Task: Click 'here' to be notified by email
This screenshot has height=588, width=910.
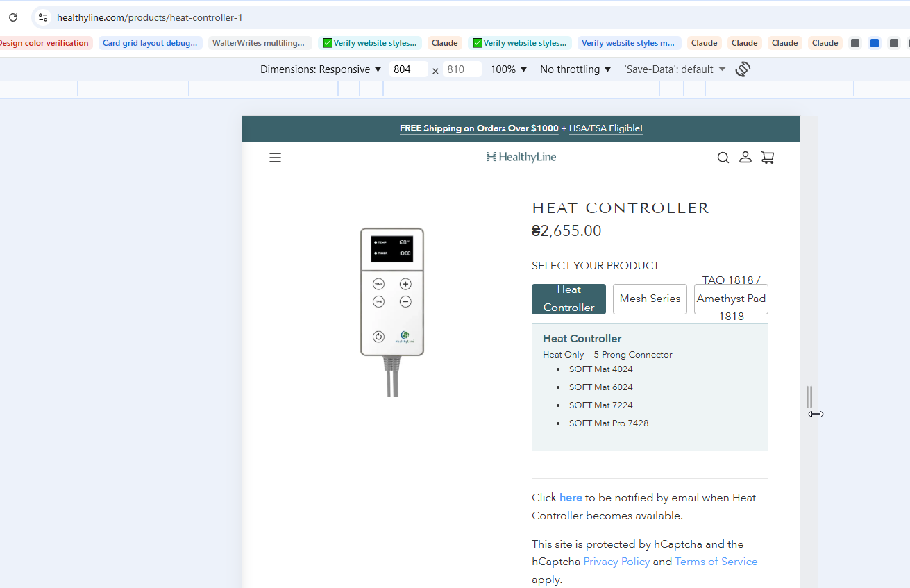Action: pyautogui.click(x=571, y=498)
